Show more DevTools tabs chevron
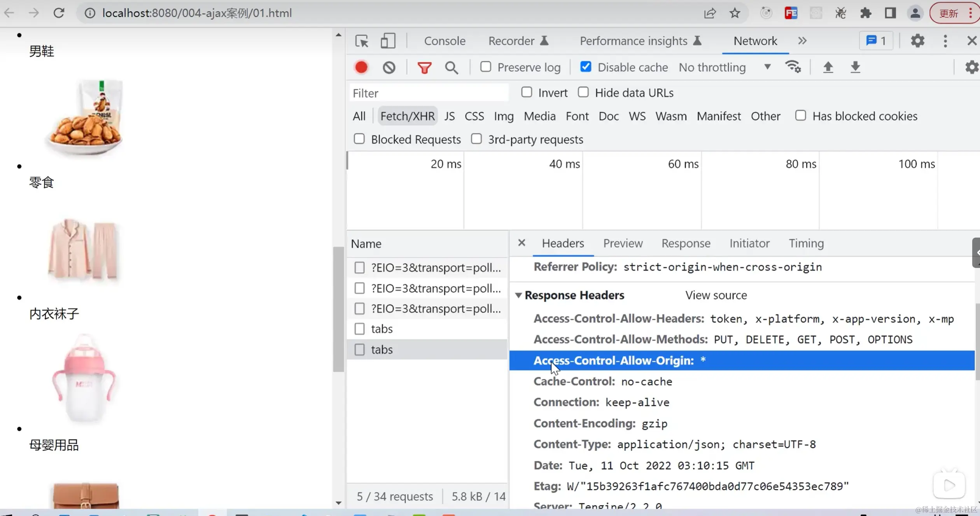 pos(802,41)
